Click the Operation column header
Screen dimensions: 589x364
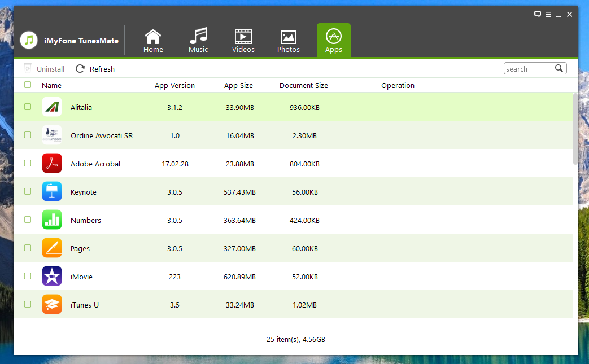(398, 86)
